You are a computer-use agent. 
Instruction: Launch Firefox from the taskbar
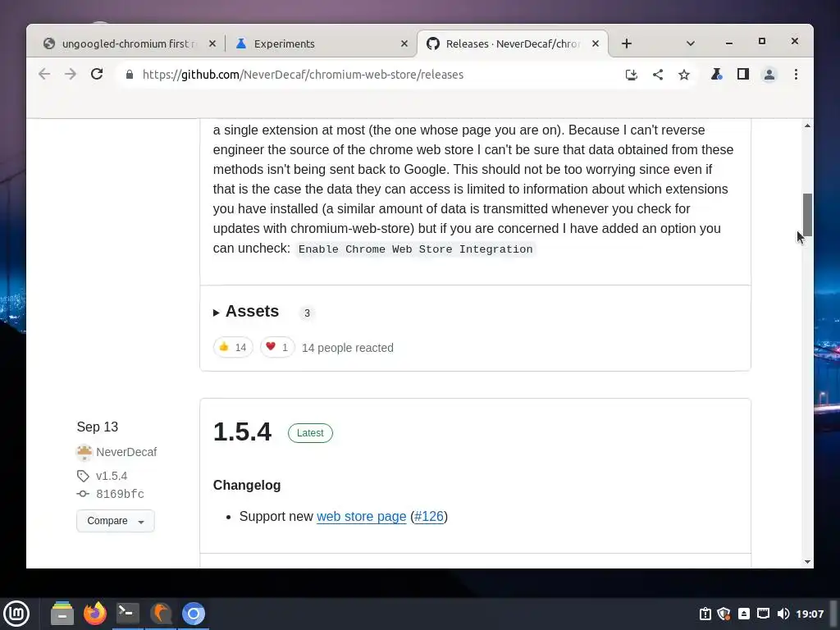(95, 614)
